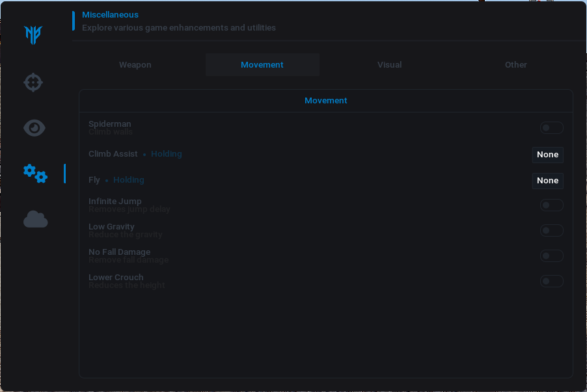Open the eye visuals section
Screen dimensions: 587x392
point(34,128)
